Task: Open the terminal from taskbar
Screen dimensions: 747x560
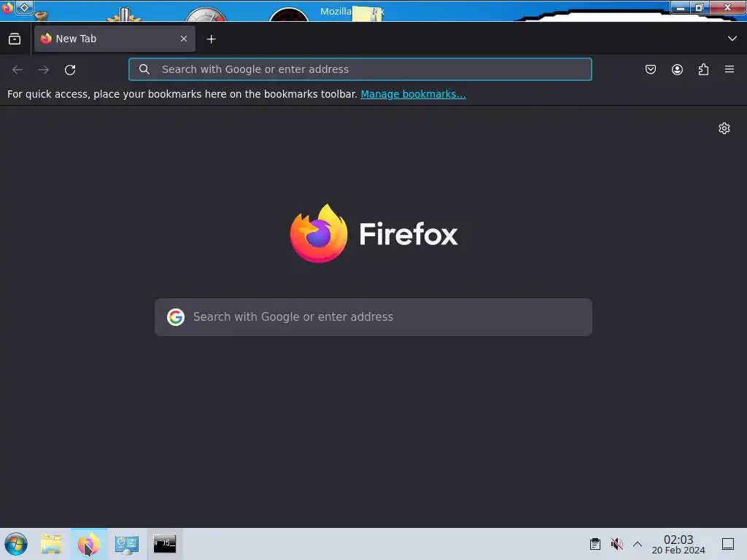Action: [164, 544]
